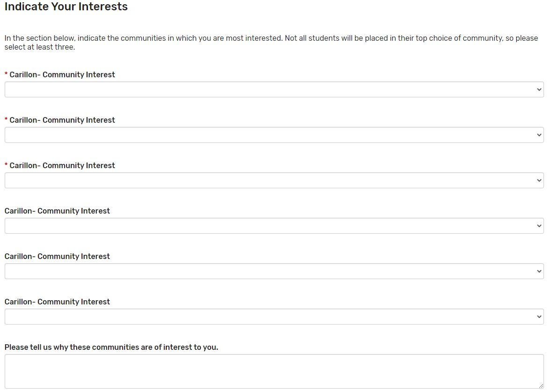551x392 pixels.
Task: Click the instruction paragraph about selecting three communities
Action: tap(271, 42)
